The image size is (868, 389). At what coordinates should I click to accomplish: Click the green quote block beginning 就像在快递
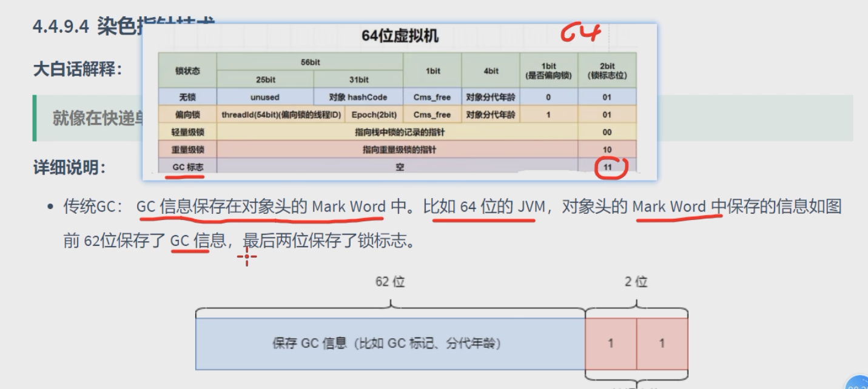[91, 118]
